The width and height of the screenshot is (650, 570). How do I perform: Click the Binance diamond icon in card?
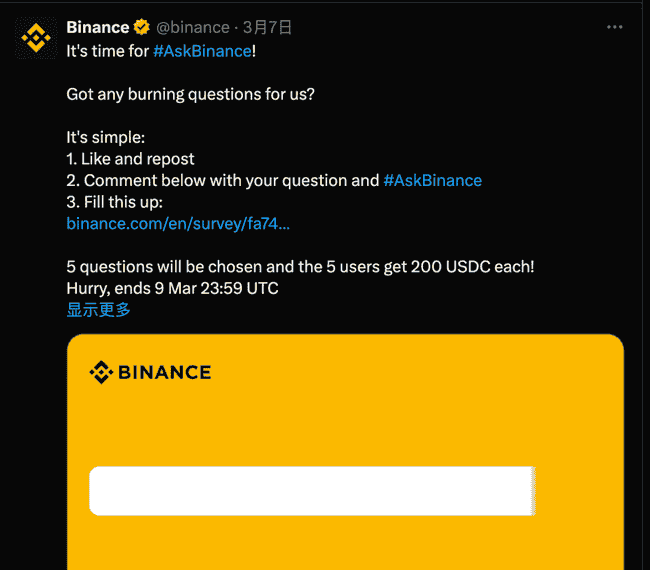[101, 372]
